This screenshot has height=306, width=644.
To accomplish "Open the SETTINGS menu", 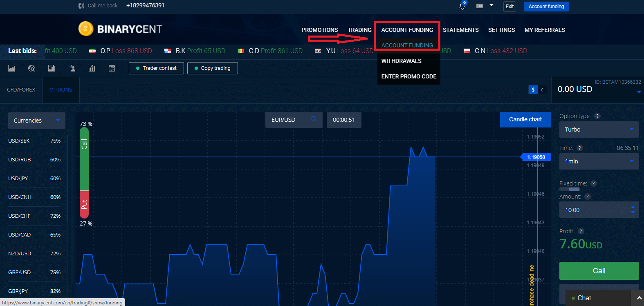I will pyautogui.click(x=501, y=30).
